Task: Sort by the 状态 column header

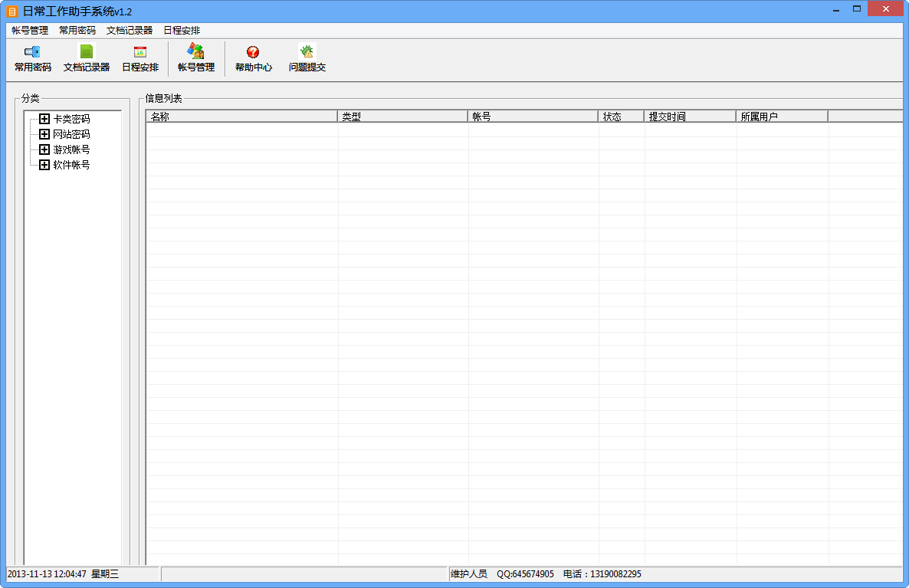Action: click(621, 117)
